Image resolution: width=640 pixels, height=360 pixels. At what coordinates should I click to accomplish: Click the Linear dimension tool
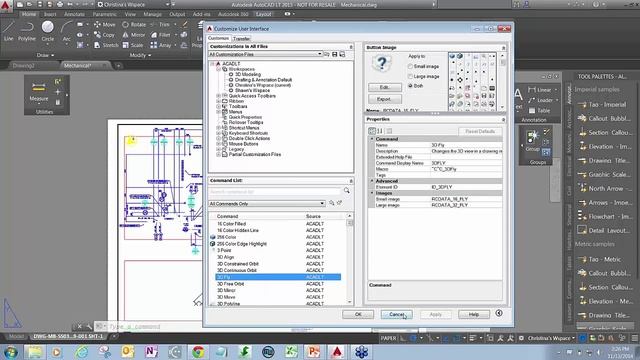tap(540, 90)
